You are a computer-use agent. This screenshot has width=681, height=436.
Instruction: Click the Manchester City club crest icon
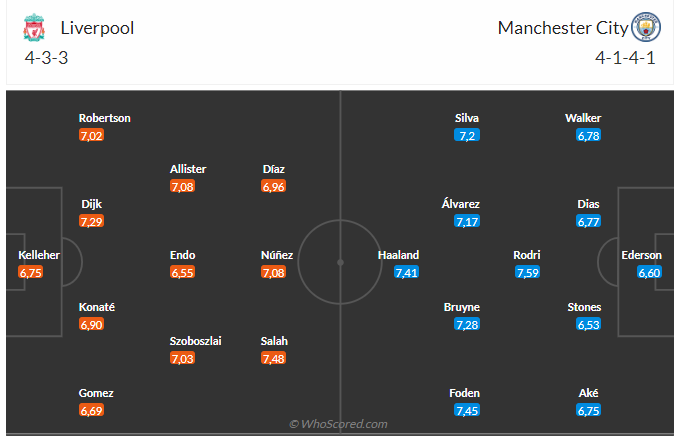pyautogui.click(x=646, y=27)
